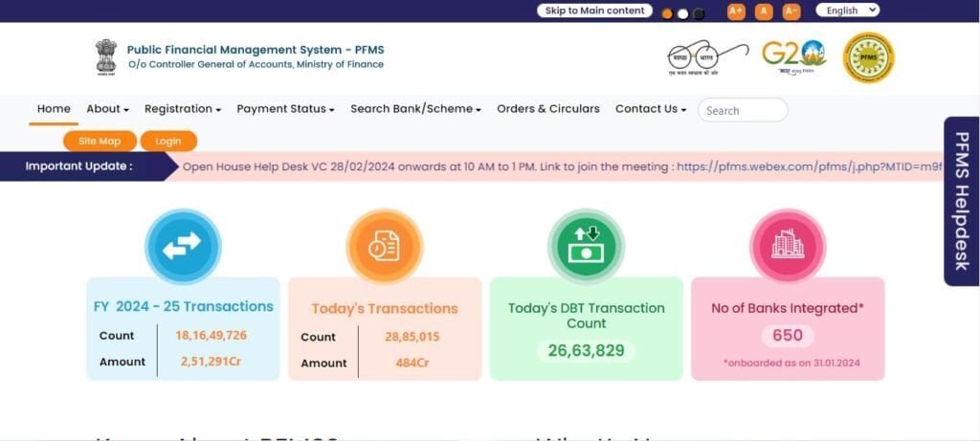Click the Swachh Bharat spectacles logo
The height and width of the screenshot is (441, 980).
click(x=707, y=58)
